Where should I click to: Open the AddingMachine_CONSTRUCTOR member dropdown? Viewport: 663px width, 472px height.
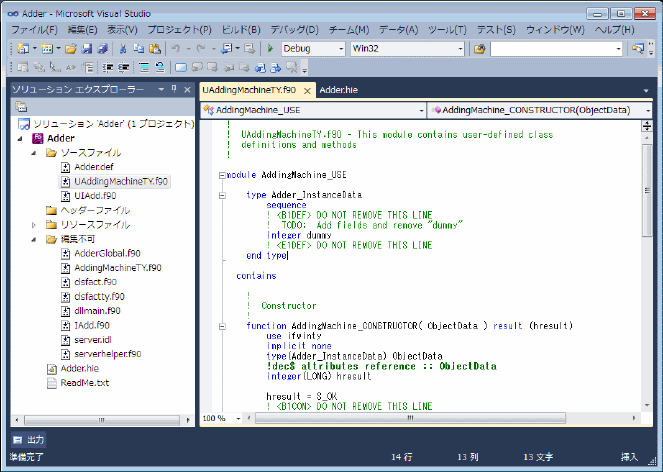tap(647, 109)
